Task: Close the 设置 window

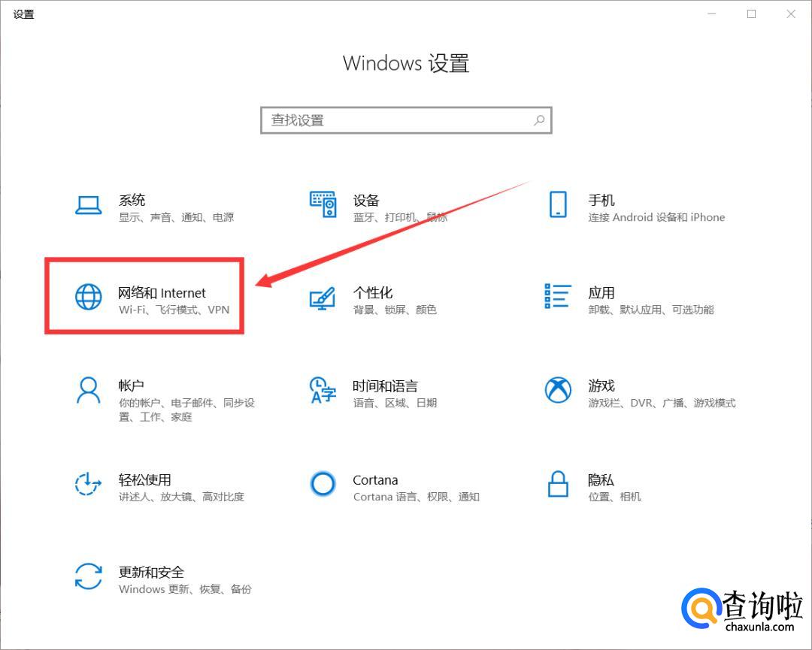Action: click(x=791, y=14)
